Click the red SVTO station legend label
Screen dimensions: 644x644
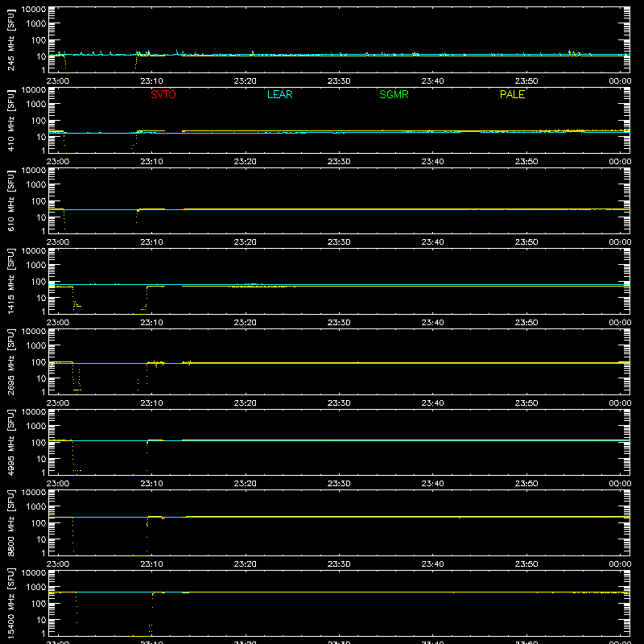pos(163,94)
